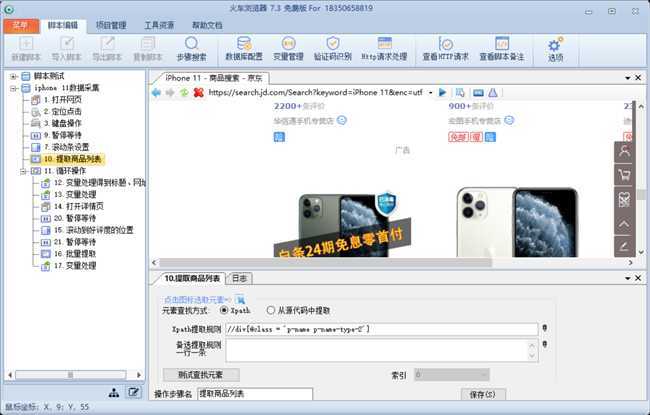Open the browser panel tab-list dropdown arrow
The image size is (650, 415).
click(x=628, y=78)
